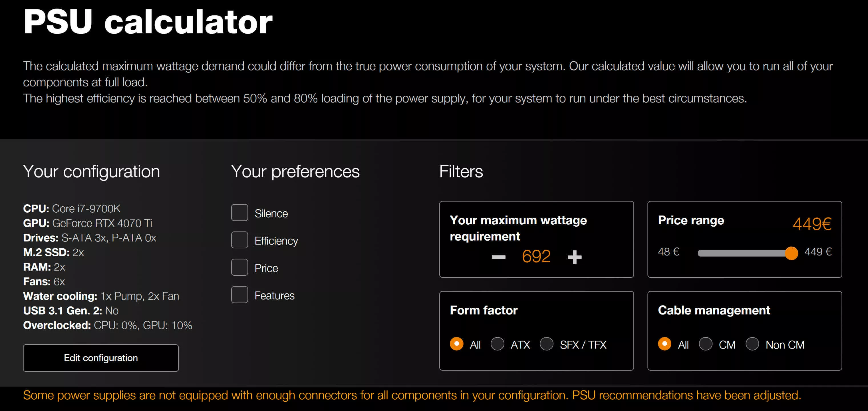
Task: Click the 692 wattage value field
Action: point(536,256)
